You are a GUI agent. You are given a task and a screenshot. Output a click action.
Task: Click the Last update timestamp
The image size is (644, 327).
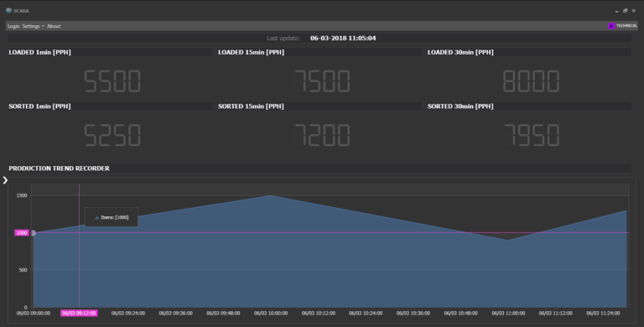pos(343,39)
